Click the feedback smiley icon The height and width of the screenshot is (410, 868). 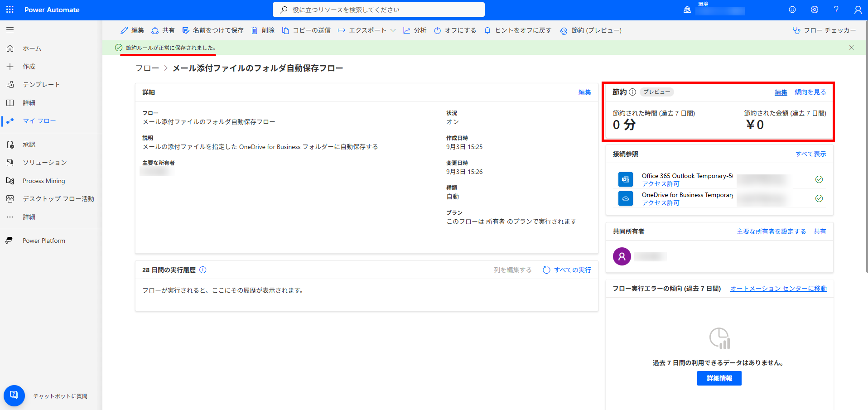(792, 10)
